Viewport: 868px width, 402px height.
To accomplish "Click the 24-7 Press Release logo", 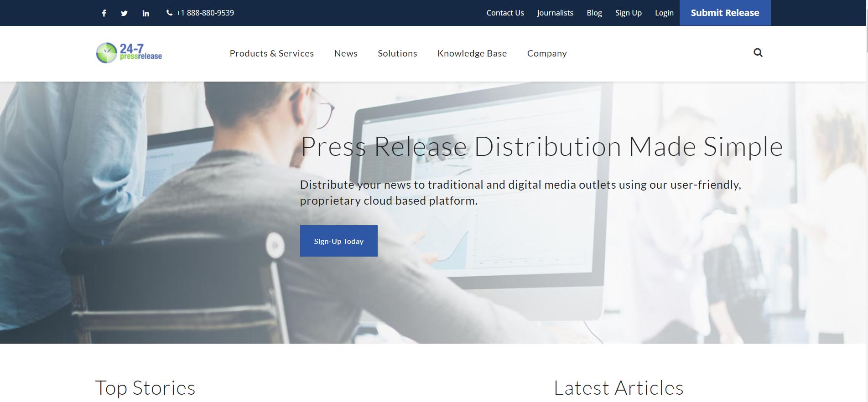I will [129, 53].
